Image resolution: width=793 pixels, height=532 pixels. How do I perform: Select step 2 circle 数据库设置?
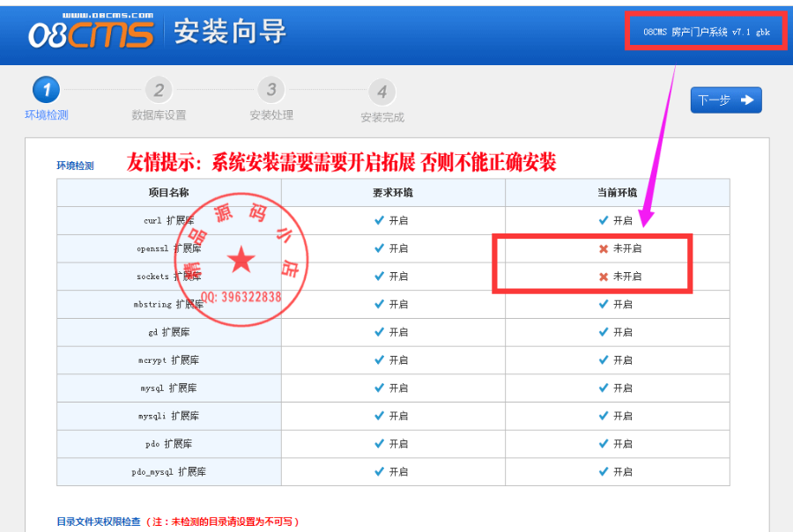pyautogui.click(x=159, y=90)
